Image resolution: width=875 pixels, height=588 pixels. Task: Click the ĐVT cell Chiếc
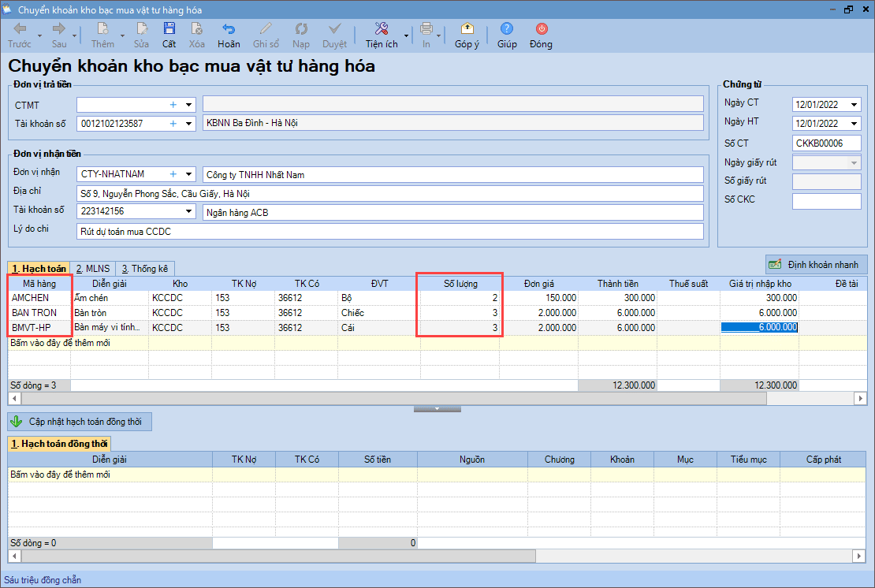(379, 313)
